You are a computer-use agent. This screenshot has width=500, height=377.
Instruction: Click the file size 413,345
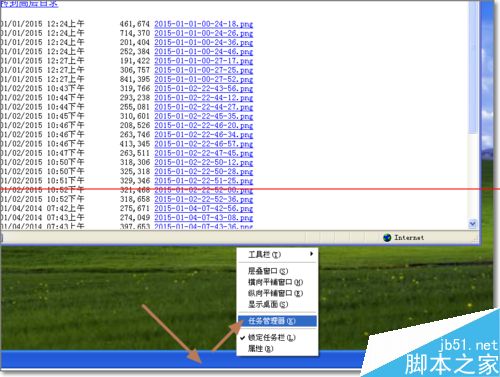pos(135,144)
